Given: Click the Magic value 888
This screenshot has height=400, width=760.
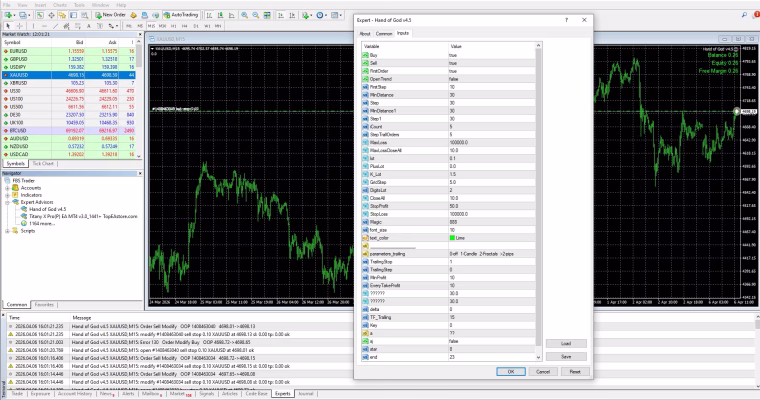Looking at the screenshot, I should click(x=491, y=222).
